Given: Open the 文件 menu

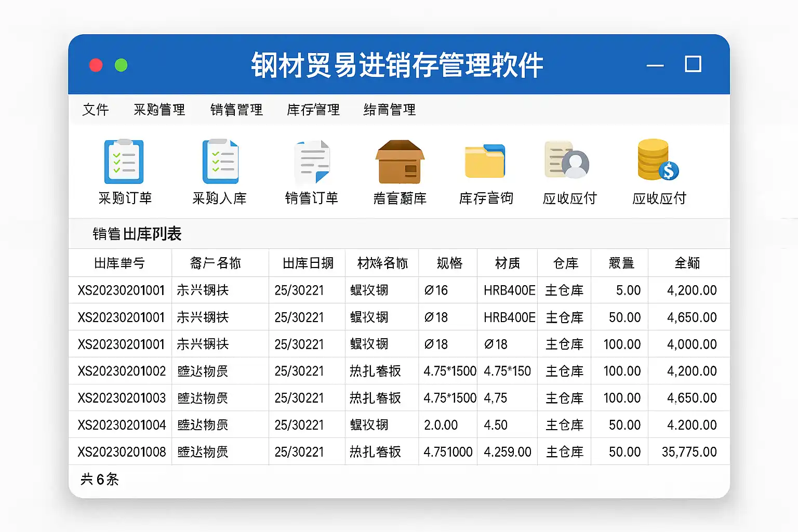Looking at the screenshot, I should tap(96, 110).
